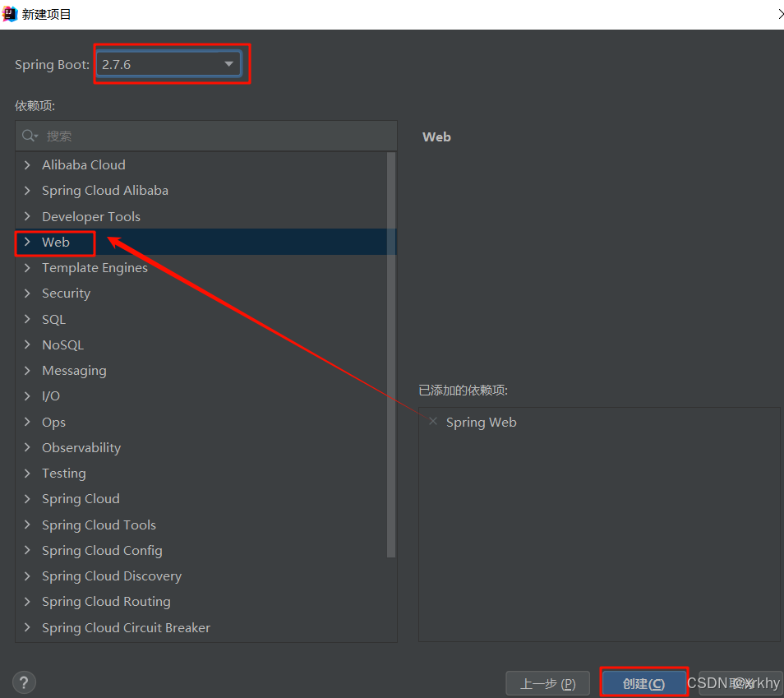The height and width of the screenshot is (698, 784).
Task: Expand the SQL chevron
Action: pos(27,319)
